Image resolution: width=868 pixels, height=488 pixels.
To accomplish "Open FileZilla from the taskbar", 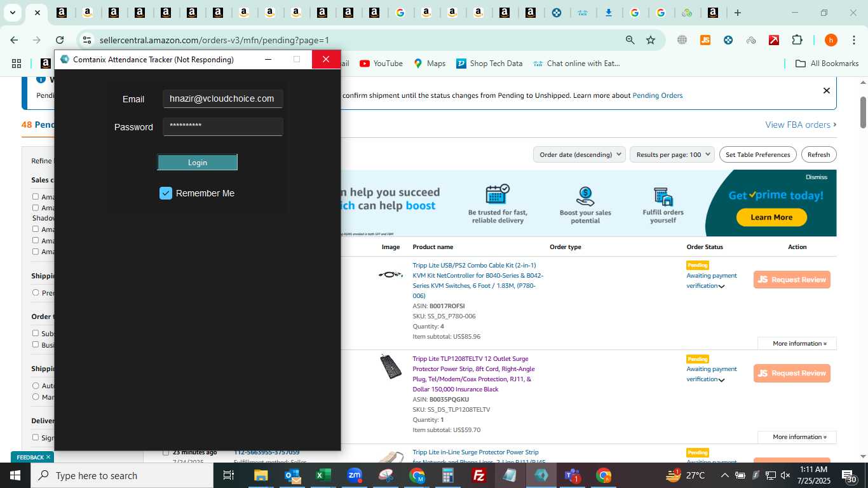I will [x=479, y=475].
